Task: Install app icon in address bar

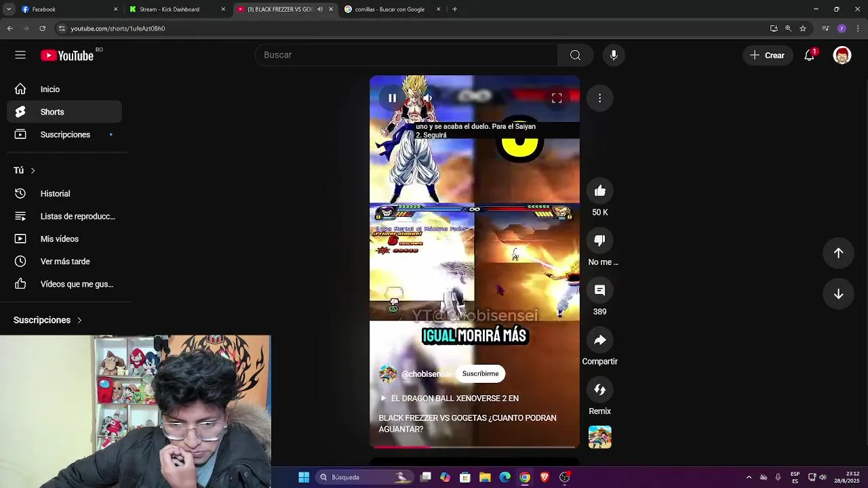Action: click(x=774, y=28)
